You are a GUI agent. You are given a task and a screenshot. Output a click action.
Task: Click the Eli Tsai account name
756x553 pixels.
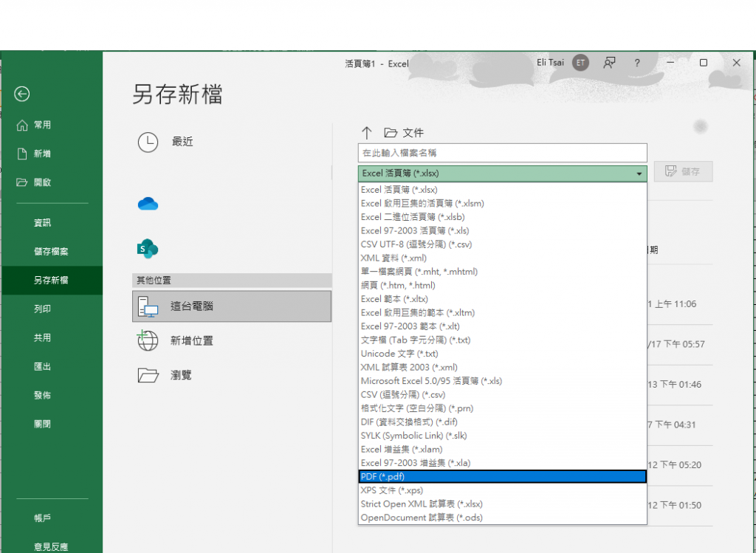click(550, 63)
